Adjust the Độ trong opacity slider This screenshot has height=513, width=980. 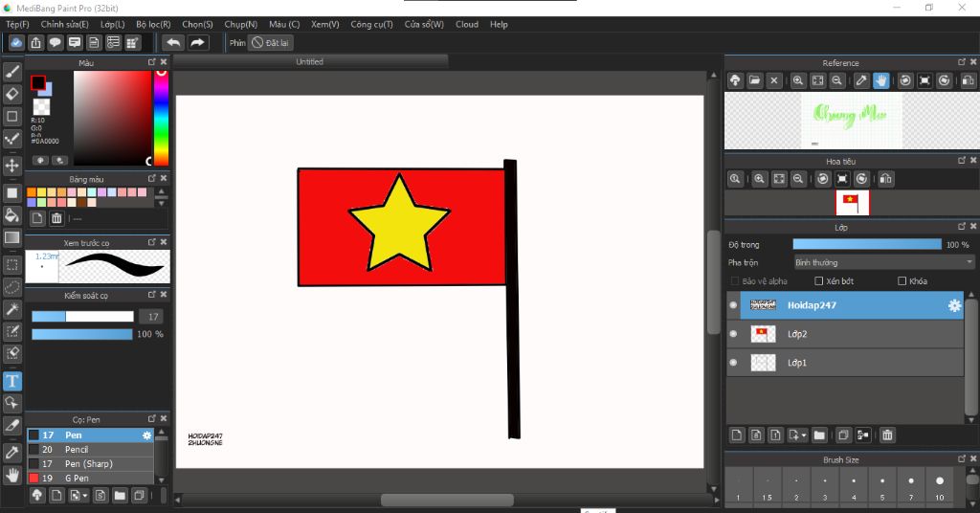click(x=867, y=244)
